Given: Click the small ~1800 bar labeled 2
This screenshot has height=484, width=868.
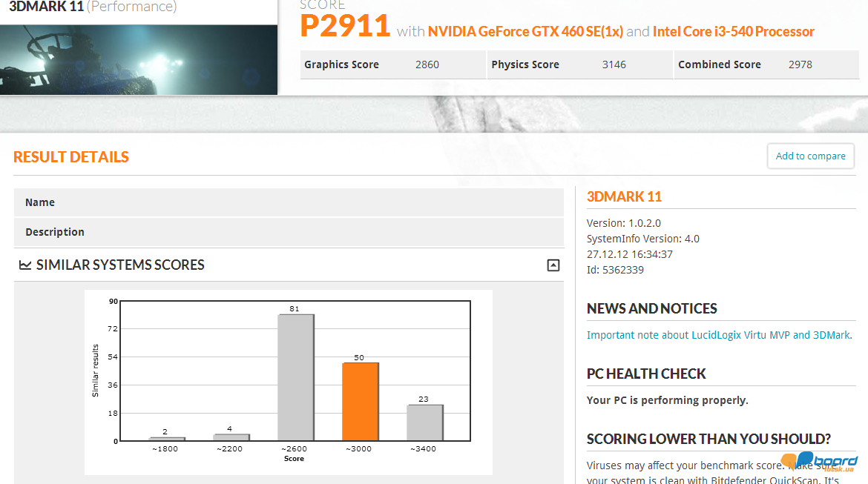Looking at the screenshot, I should pos(167,439).
